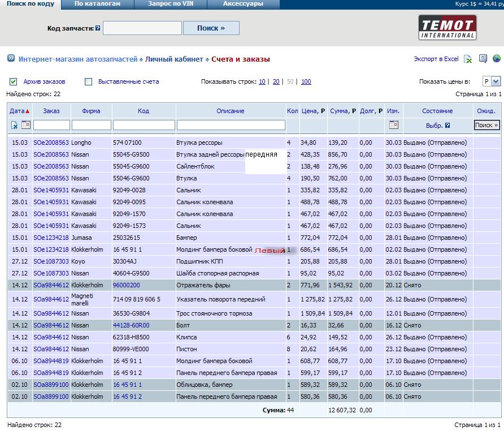
Task: Click the Excel export spreadsheet icon
Action: pyautogui.click(x=468, y=59)
